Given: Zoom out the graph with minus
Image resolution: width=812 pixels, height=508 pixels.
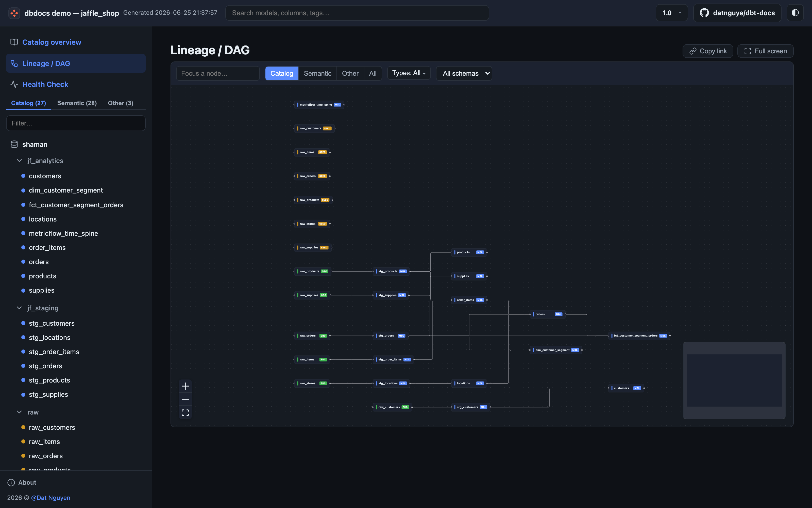Looking at the screenshot, I should pyautogui.click(x=185, y=399).
